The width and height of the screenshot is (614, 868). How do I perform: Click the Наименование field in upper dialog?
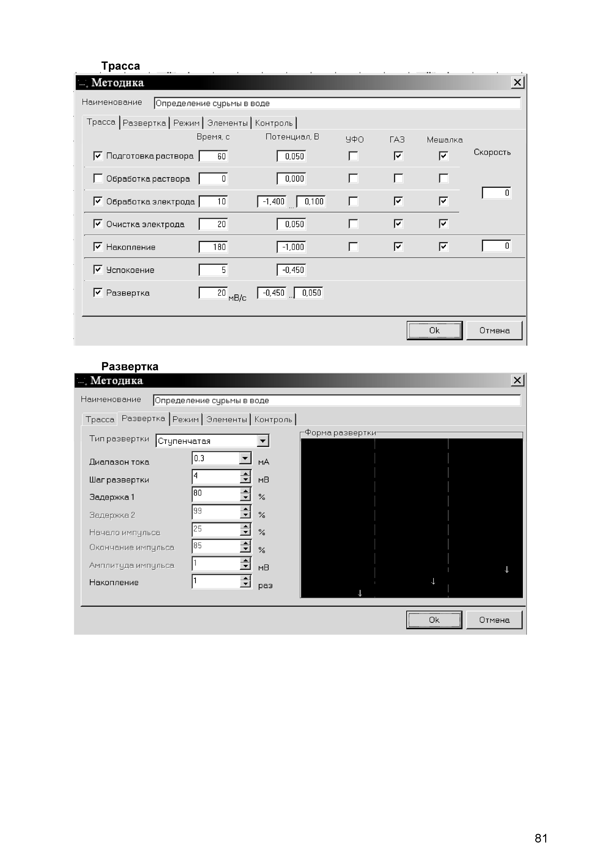point(337,103)
